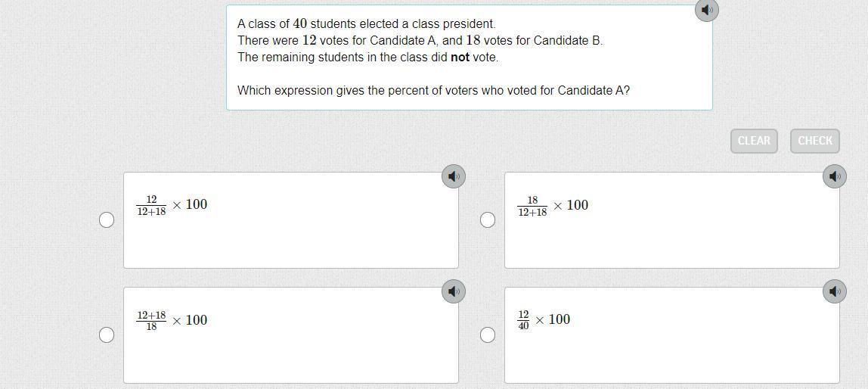
Task: Play audio for the 12 over 40 answer
Action: tap(834, 291)
